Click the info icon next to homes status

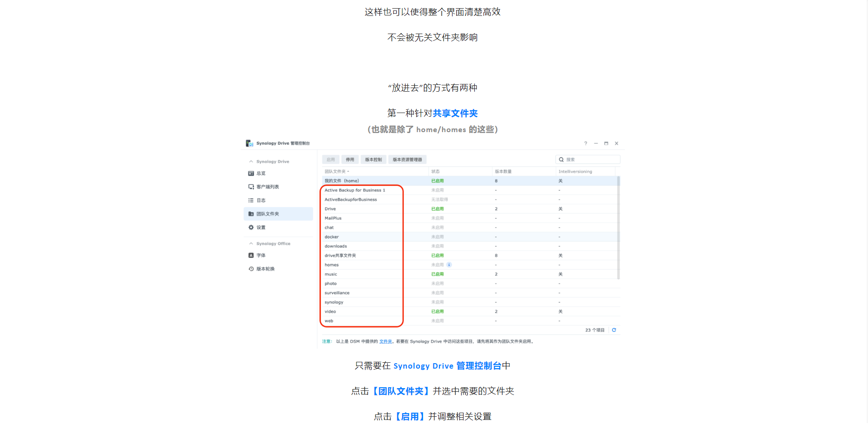pyautogui.click(x=449, y=265)
